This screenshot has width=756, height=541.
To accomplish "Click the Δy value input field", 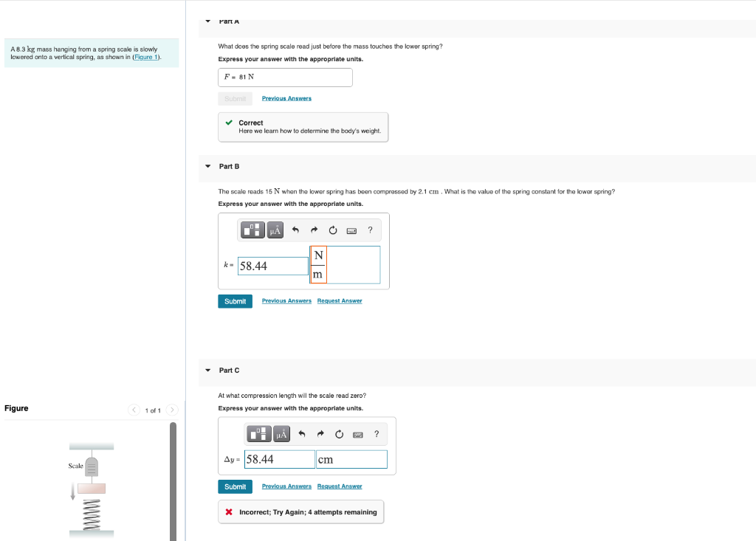I will (x=280, y=460).
